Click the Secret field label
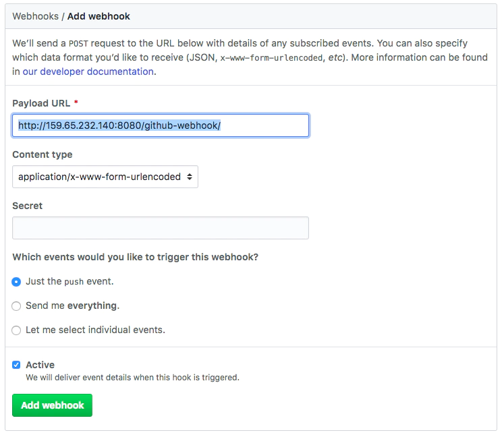 tap(27, 206)
